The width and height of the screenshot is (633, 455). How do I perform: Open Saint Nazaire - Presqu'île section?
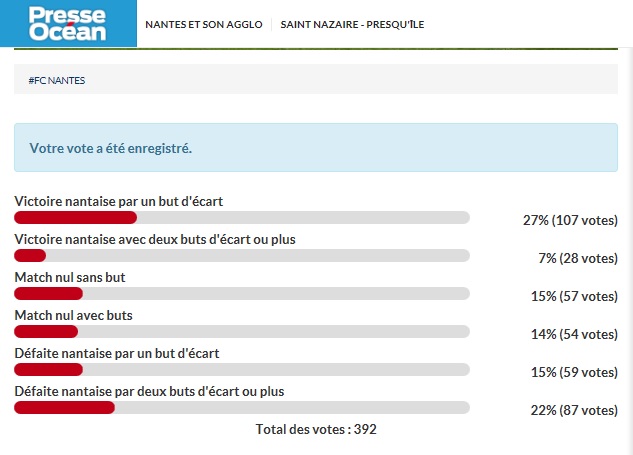click(352, 25)
